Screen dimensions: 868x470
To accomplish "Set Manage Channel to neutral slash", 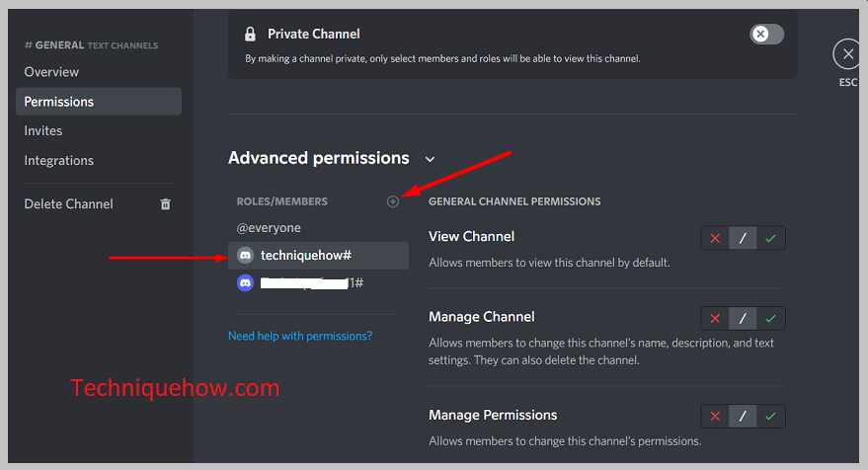I will click(743, 318).
